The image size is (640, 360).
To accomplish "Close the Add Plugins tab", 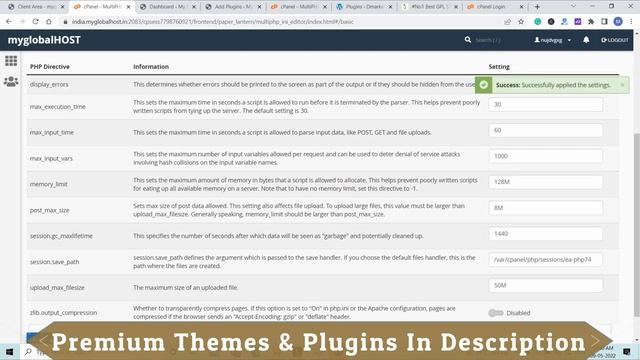I will coord(259,7).
